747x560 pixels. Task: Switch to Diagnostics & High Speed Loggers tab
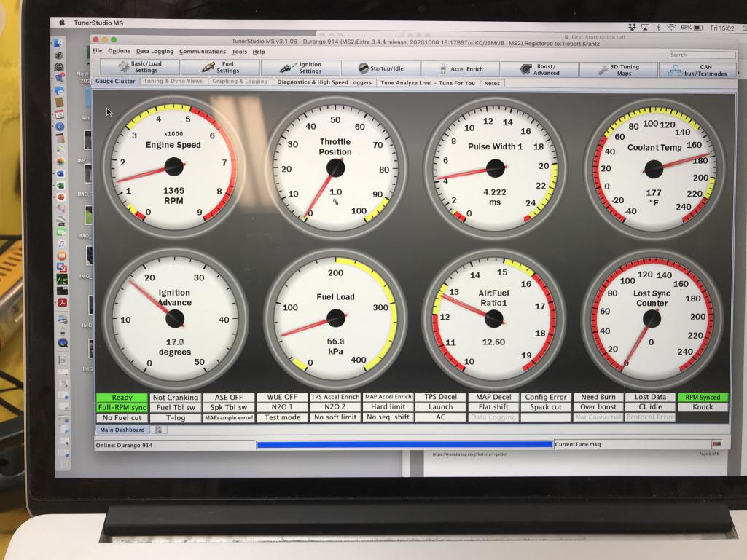(x=324, y=82)
